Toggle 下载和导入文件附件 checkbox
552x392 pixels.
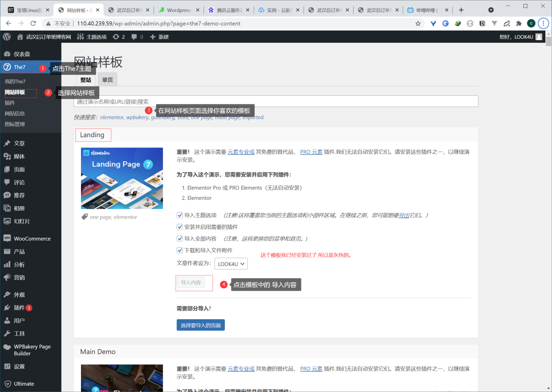pyautogui.click(x=180, y=250)
